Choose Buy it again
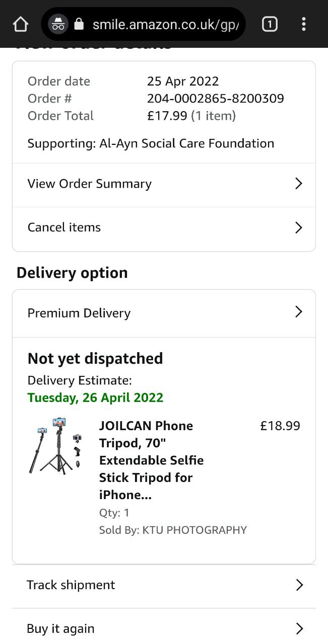The width and height of the screenshot is (328, 644). 60,628
